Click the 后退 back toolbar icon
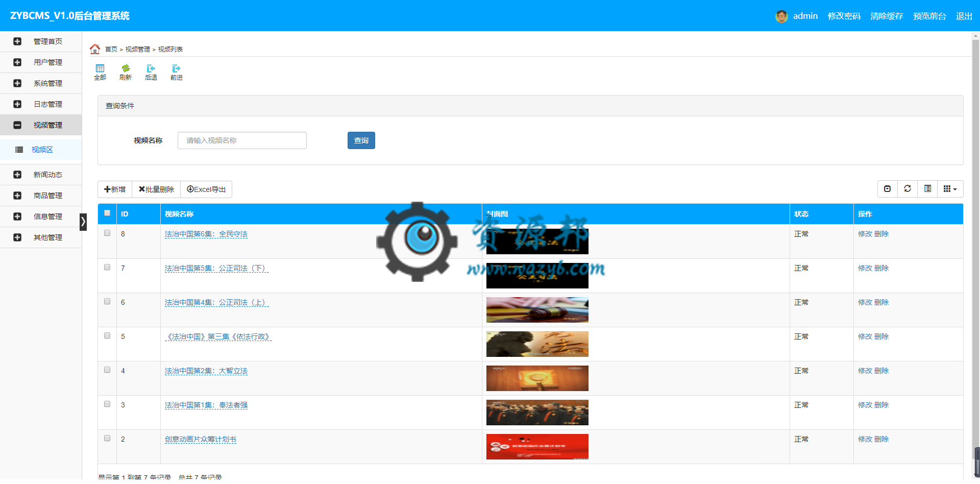The width and height of the screenshot is (980, 484). pyautogui.click(x=151, y=72)
